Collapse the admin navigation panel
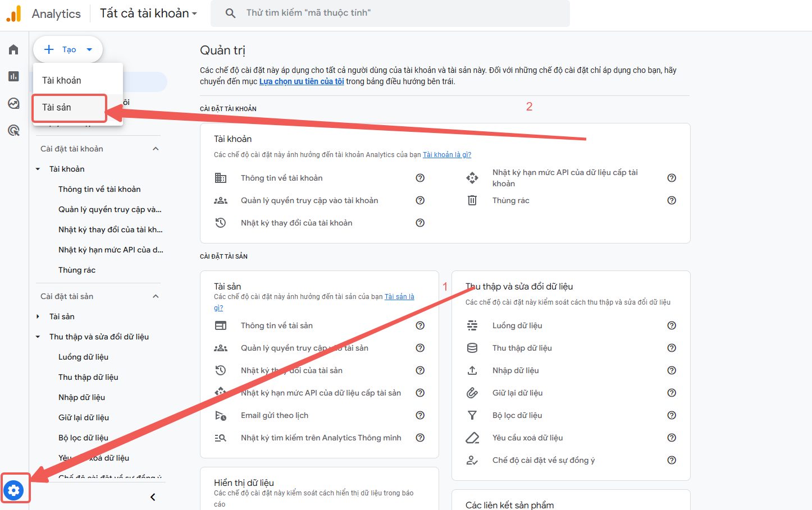Image resolution: width=812 pixels, height=510 pixels. pos(153,497)
